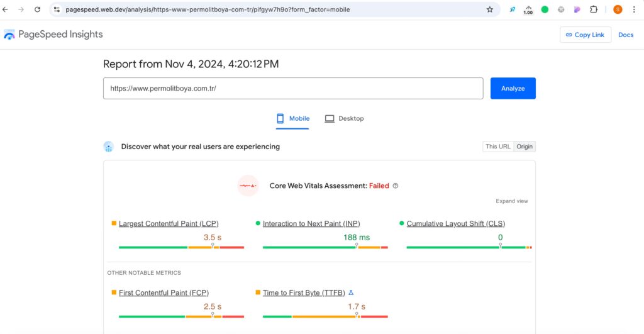This screenshot has height=334, width=644.
Task: Click the Core Web Vitals help icon
Action: pos(396,186)
